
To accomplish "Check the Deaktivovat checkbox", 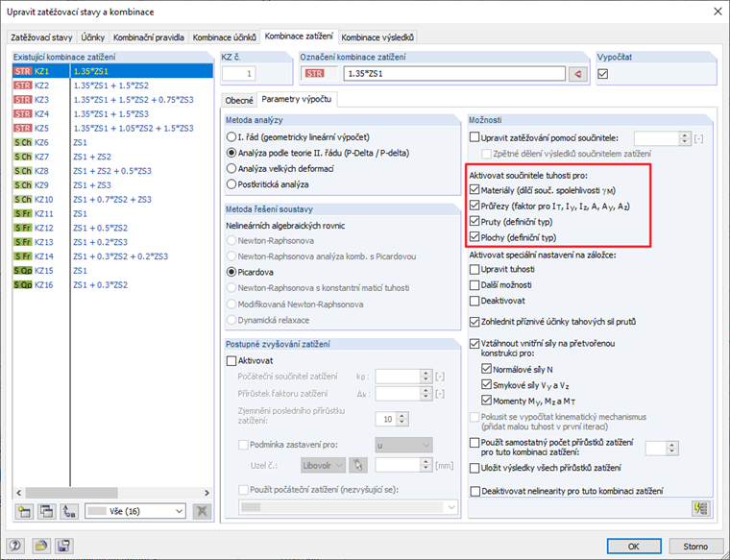I will [474, 301].
